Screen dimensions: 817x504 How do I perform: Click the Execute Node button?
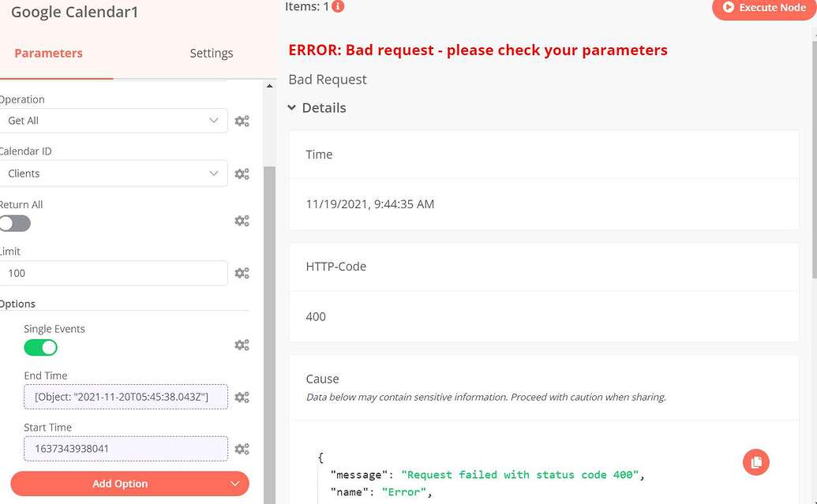pyautogui.click(x=763, y=8)
